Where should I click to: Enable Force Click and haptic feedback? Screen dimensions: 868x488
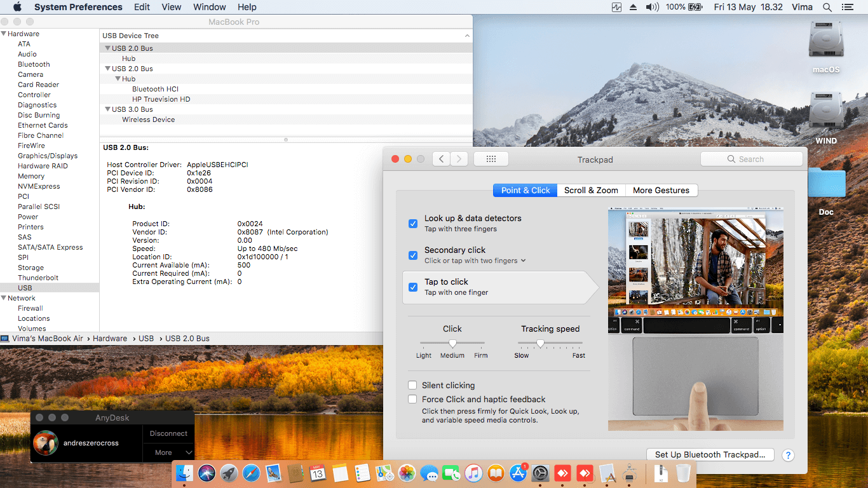pos(413,399)
